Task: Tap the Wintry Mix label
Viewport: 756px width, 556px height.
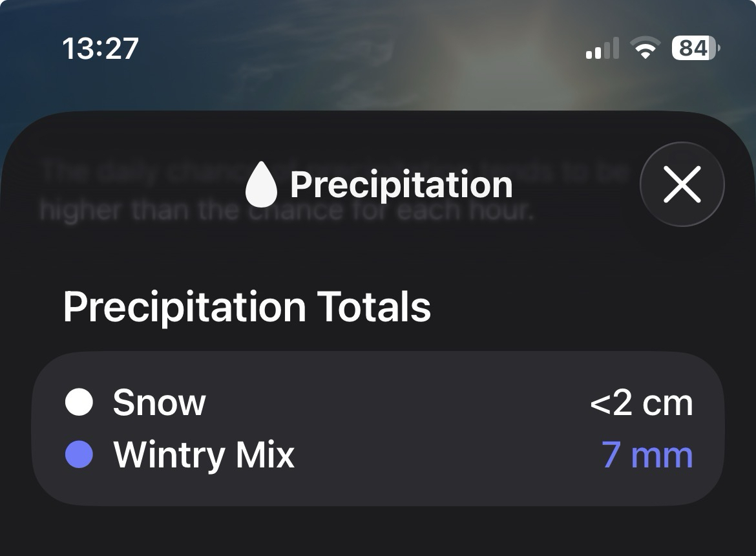Action: 204,454
